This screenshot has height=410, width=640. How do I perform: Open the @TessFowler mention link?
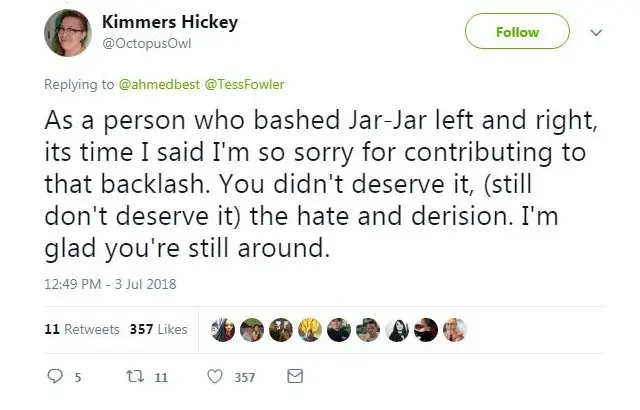(239, 85)
